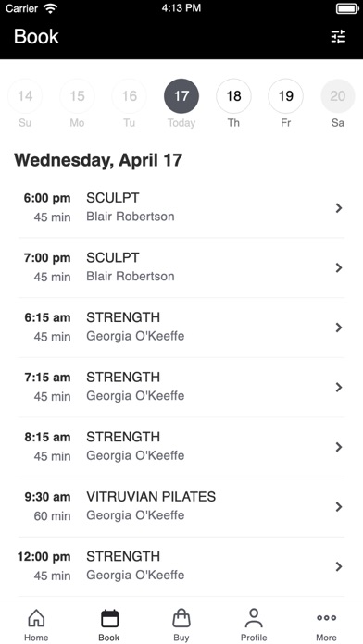Select date 14 Sunday
363x644 pixels.
(25, 96)
